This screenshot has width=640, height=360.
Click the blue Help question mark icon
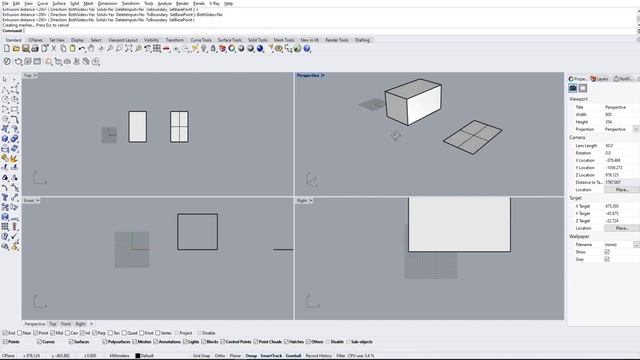[x=307, y=49]
